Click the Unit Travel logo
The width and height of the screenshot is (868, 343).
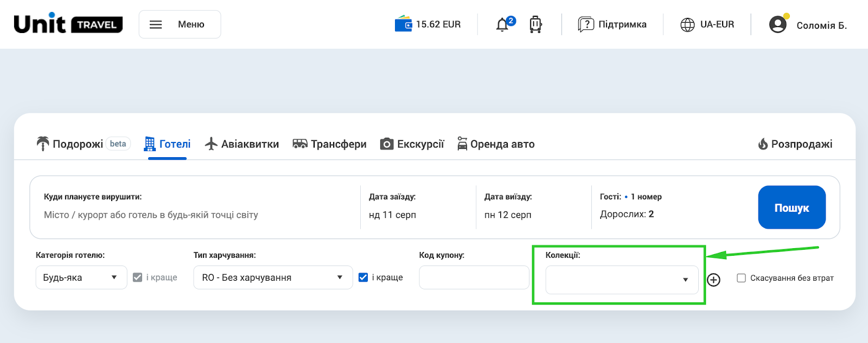[x=68, y=24]
